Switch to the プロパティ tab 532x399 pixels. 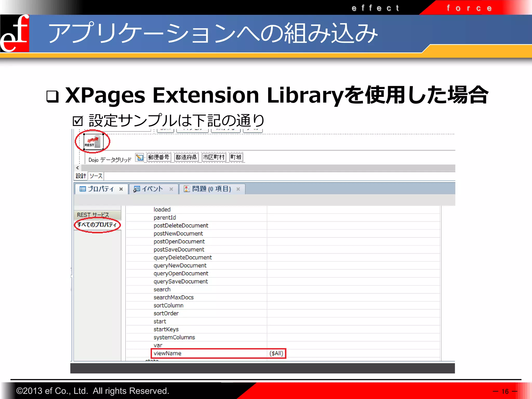tap(101, 189)
